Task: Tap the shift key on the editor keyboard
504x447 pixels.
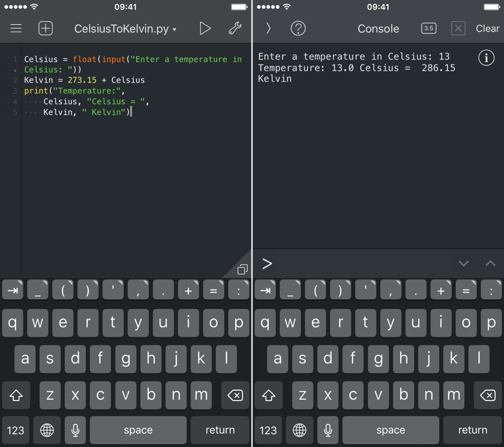Action: (16, 395)
